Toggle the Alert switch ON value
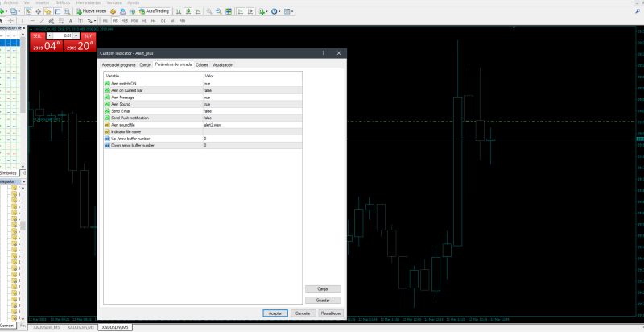This screenshot has width=644, height=332. click(x=207, y=84)
